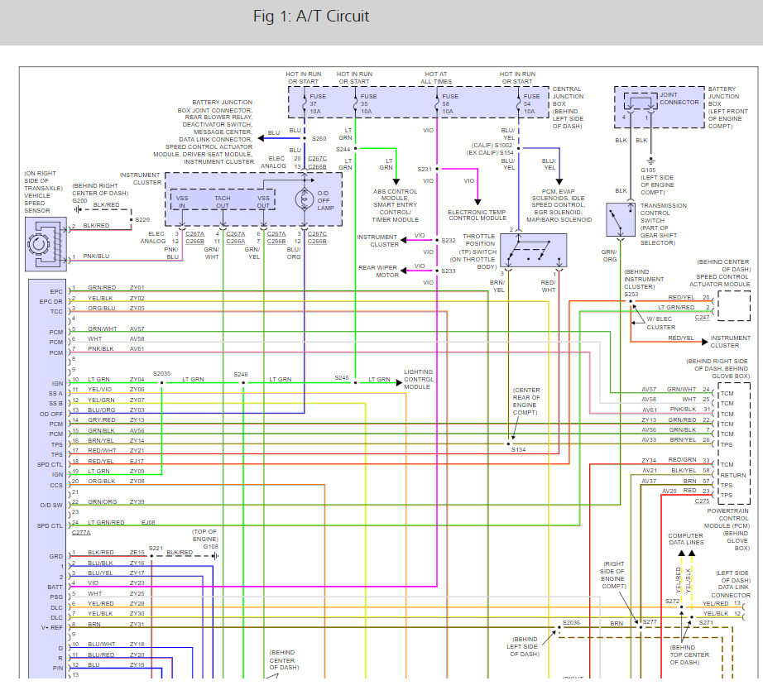Click the Lighting Control Module label
The height and width of the screenshot is (700, 763).
coord(419,380)
